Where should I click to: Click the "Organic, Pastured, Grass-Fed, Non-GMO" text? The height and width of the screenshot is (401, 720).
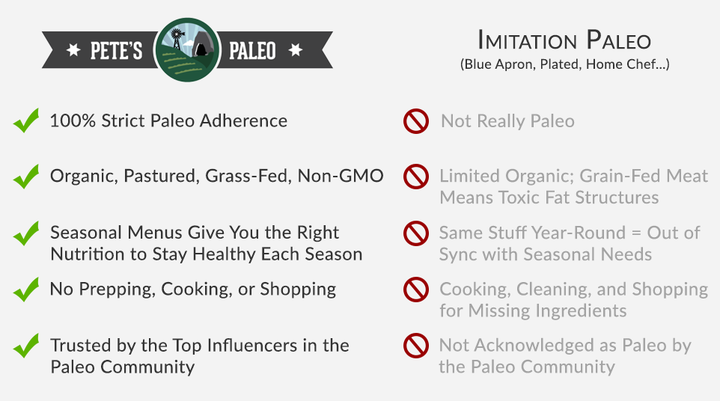tap(217, 176)
